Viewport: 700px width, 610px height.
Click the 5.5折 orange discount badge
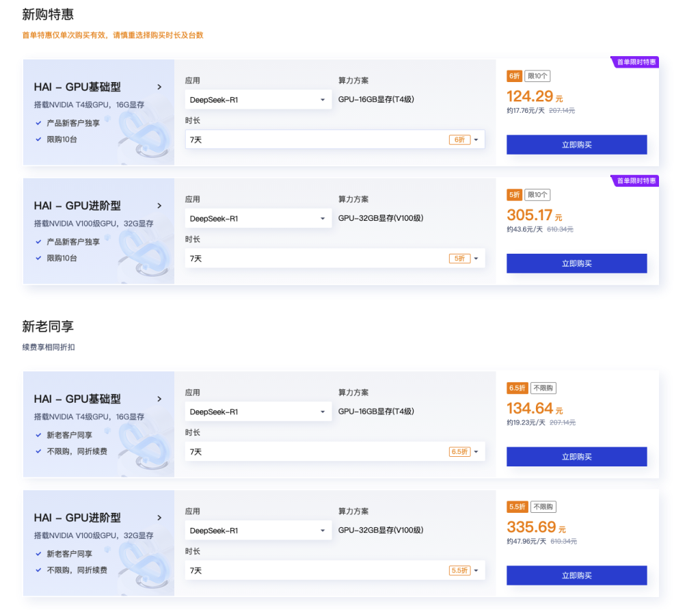coord(517,507)
